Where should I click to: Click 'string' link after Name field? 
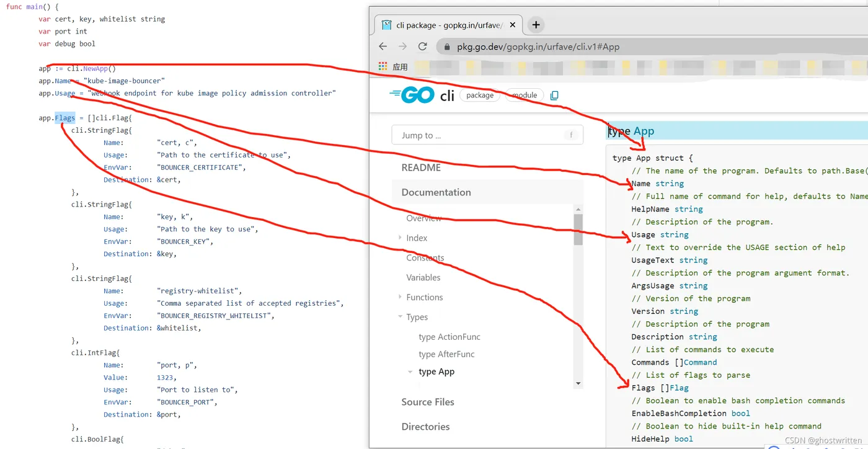[x=670, y=184]
